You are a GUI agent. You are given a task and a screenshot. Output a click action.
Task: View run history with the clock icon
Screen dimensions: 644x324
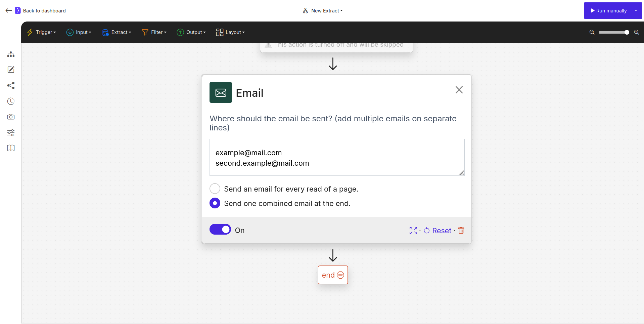11,101
